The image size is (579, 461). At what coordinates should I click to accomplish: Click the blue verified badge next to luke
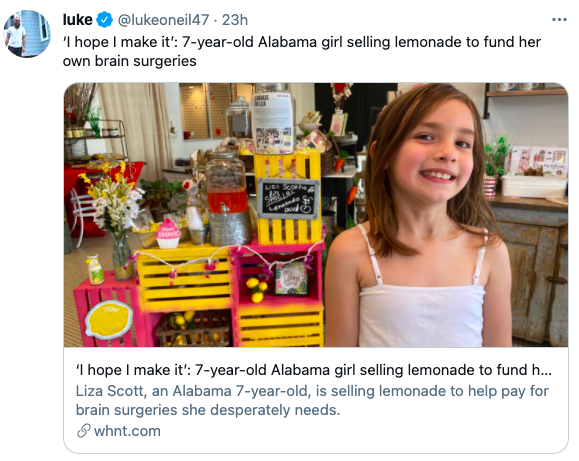coord(105,20)
